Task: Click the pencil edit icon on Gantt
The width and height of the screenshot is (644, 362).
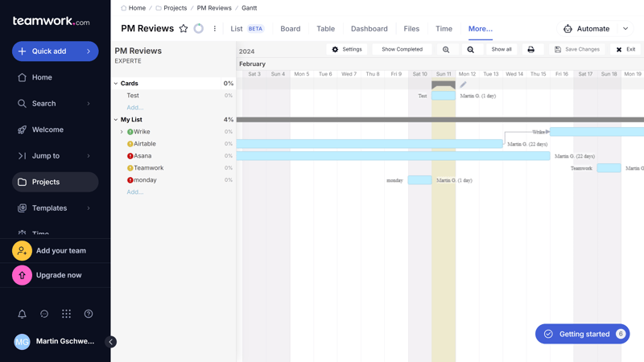Action: [463, 84]
